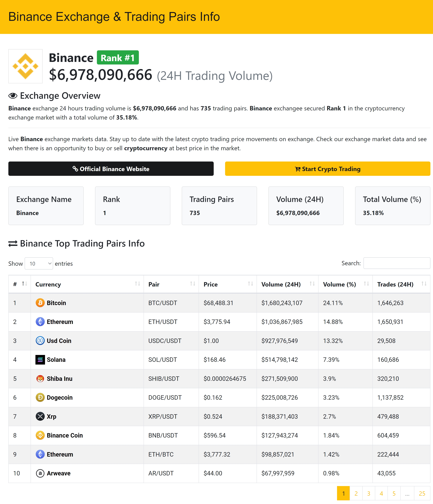Viewport: 433px width, 504px height.
Task: Expand the entries count dropdown
Action: 40,263
